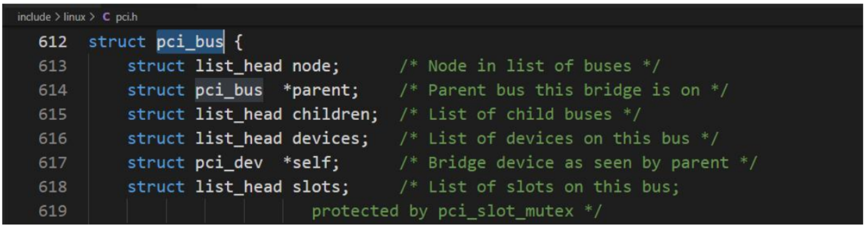Click line number 615 in the gutter
The width and height of the screenshot is (868, 228).
[x=52, y=114]
